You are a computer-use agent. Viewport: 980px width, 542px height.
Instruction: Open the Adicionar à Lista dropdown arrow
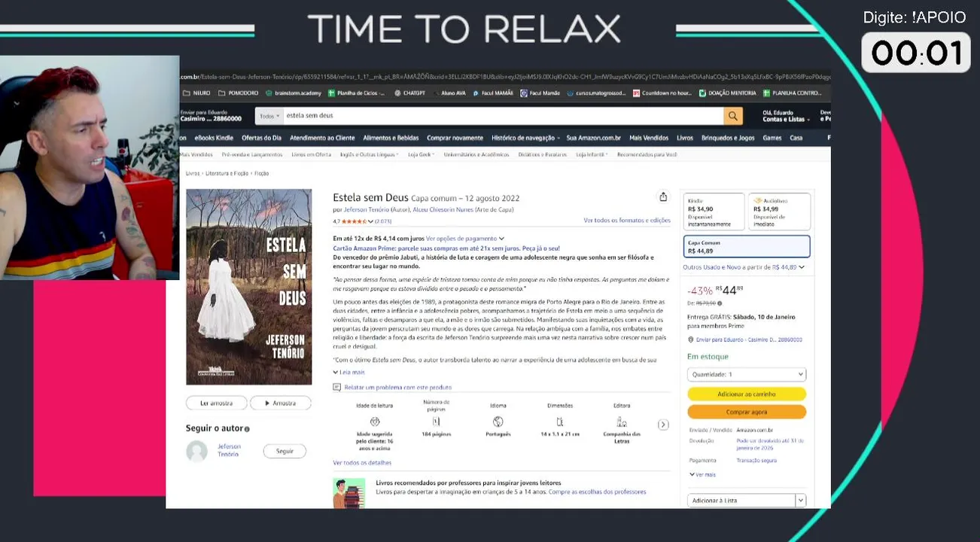coord(801,501)
